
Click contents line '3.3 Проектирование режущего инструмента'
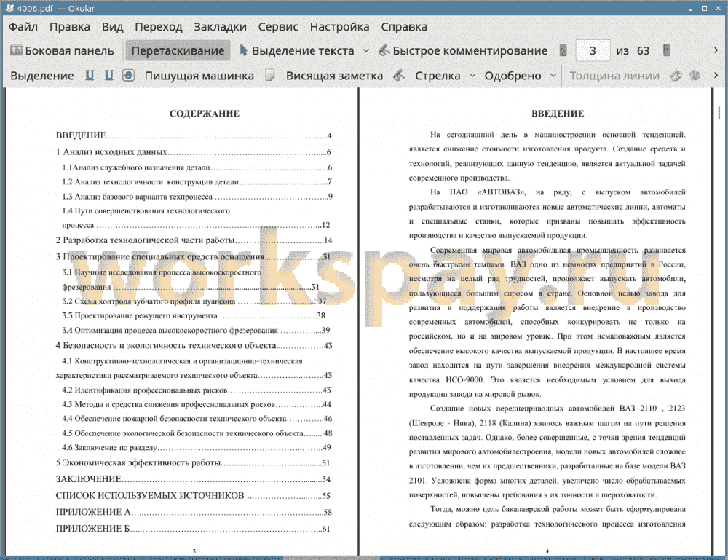pos(194,316)
